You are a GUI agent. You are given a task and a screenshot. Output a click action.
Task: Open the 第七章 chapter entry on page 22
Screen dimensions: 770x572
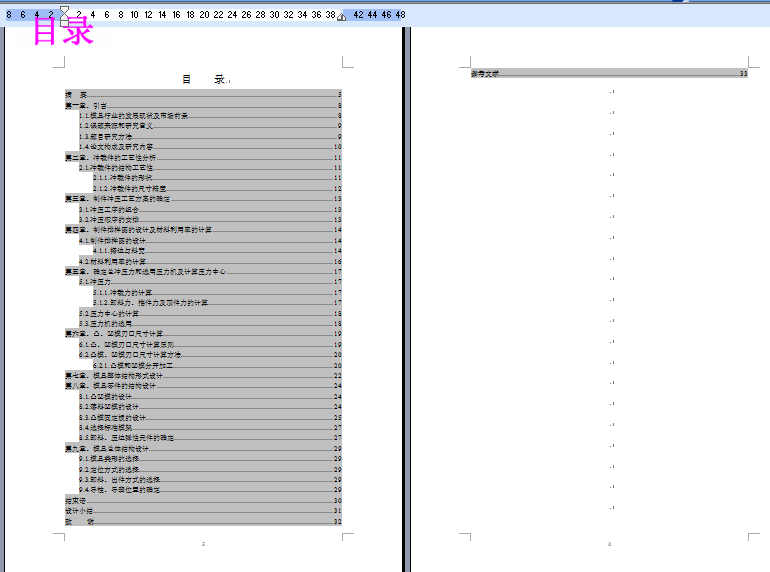pyautogui.click(x=203, y=376)
